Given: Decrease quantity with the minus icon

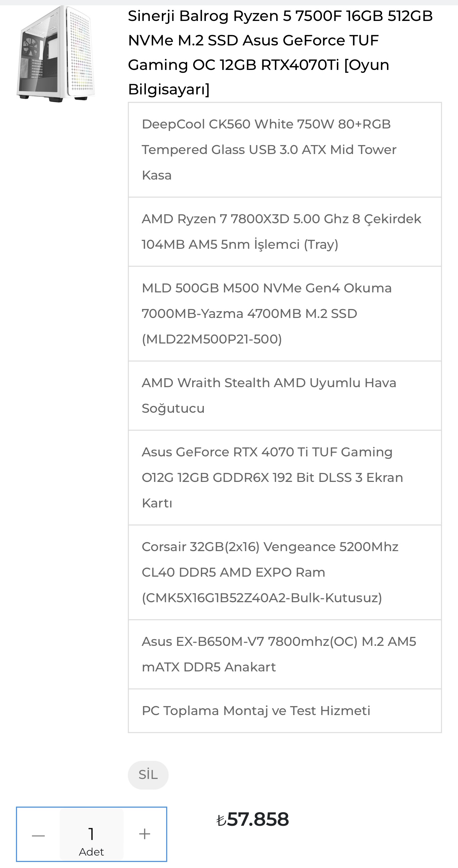Looking at the screenshot, I should click(38, 835).
